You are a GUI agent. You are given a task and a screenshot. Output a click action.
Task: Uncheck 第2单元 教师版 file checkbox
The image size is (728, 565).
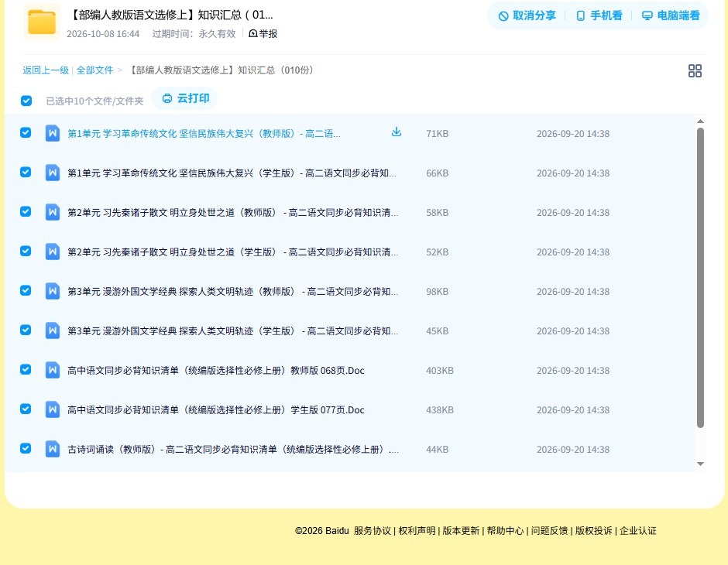click(26, 211)
